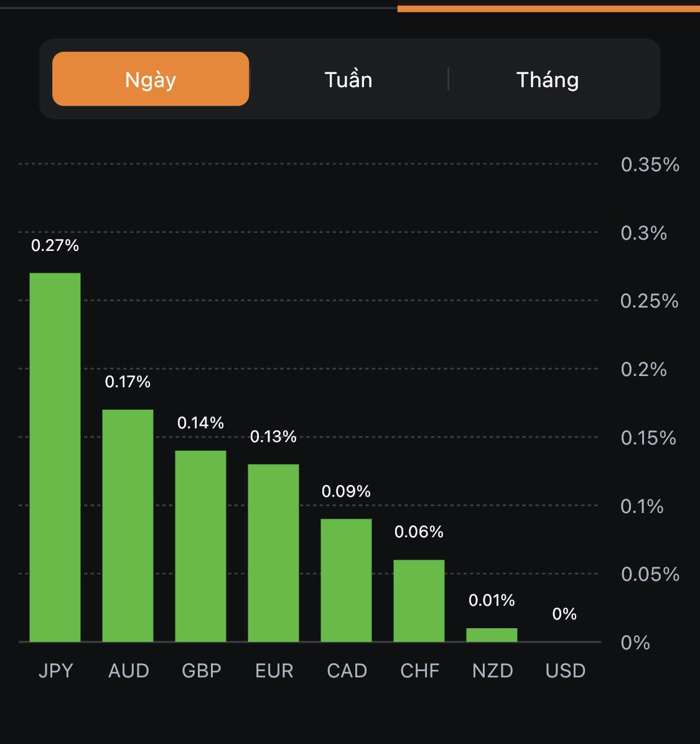Image resolution: width=700 pixels, height=744 pixels.
Task: Click the AUD currency axis label
Action: (129, 671)
